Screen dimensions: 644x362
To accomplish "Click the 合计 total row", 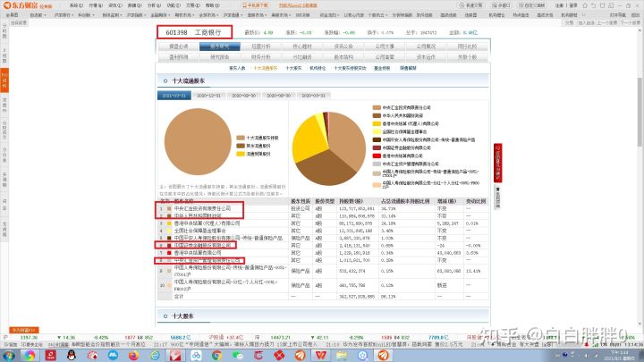I will coord(323,297).
